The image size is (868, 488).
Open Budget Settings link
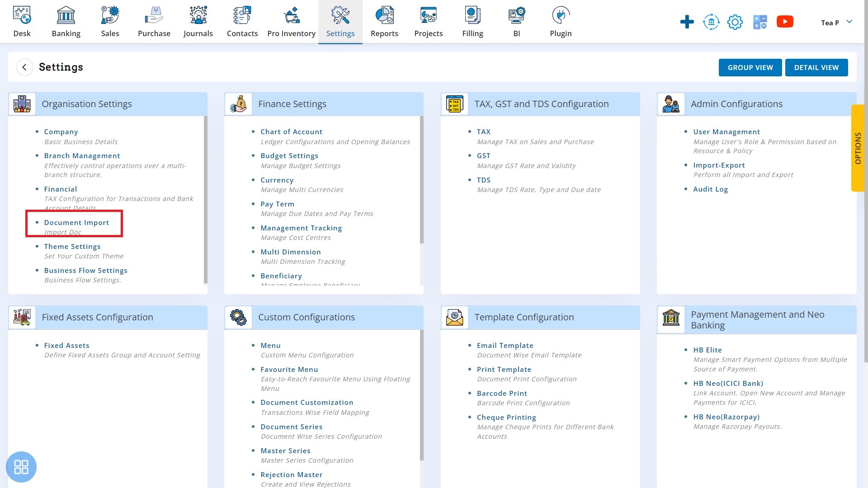tap(289, 155)
